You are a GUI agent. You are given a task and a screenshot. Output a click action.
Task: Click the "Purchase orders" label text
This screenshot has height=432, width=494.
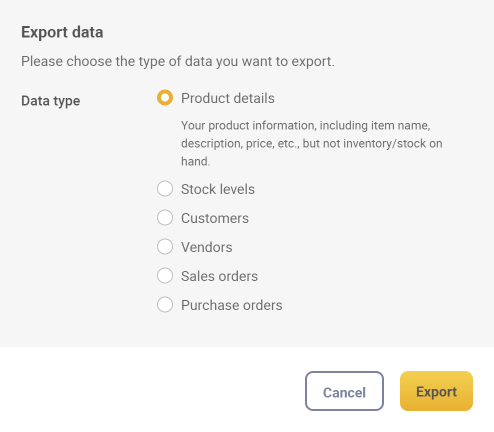(x=232, y=305)
